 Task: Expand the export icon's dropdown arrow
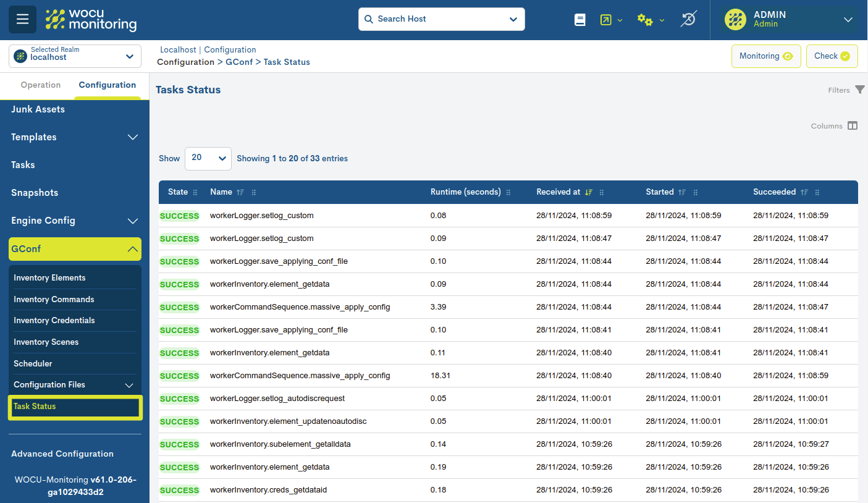coord(620,20)
